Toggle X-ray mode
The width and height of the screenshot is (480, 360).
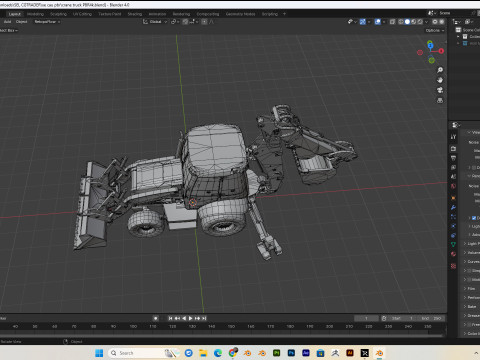(x=392, y=22)
